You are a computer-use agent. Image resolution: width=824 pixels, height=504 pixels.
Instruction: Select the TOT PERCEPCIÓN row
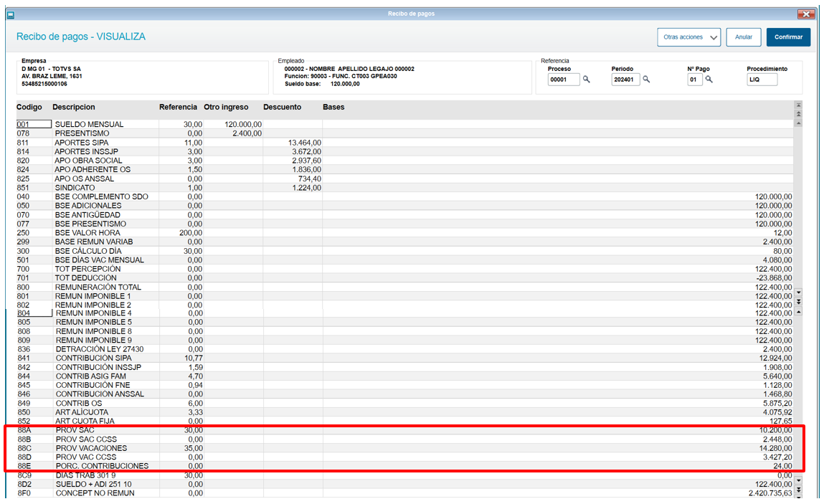pyautogui.click(x=404, y=269)
